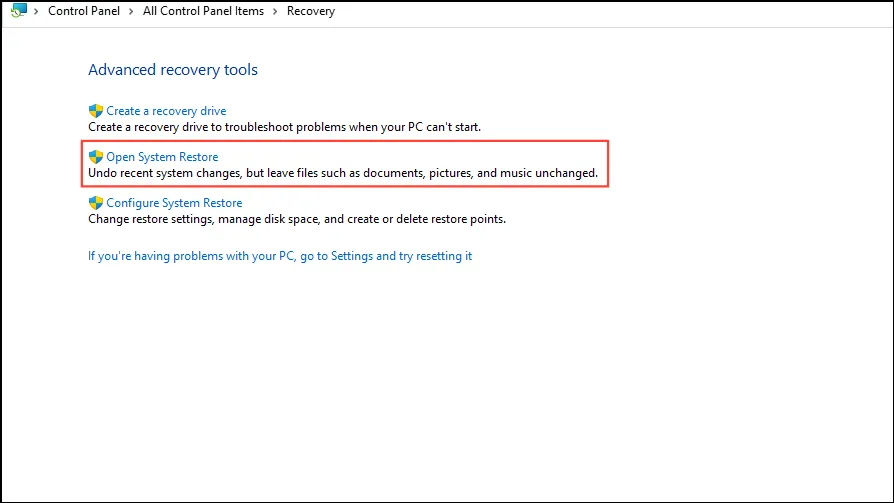Click empty address bar area right of Recovery
This screenshot has width=894, height=503.
coord(600,12)
